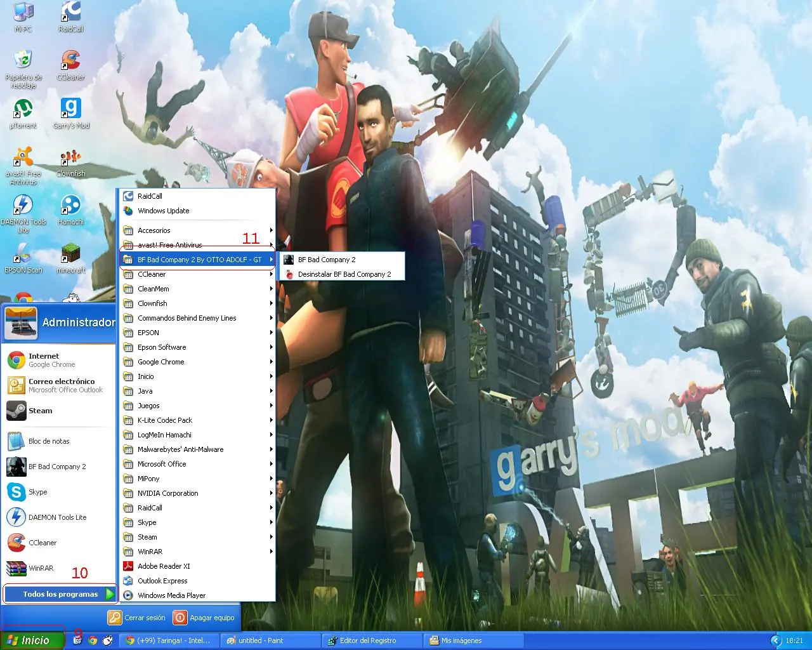Launch WinRAR from the Start menu recent list
The height and width of the screenshot is (650, 812).
pos(59,568)
